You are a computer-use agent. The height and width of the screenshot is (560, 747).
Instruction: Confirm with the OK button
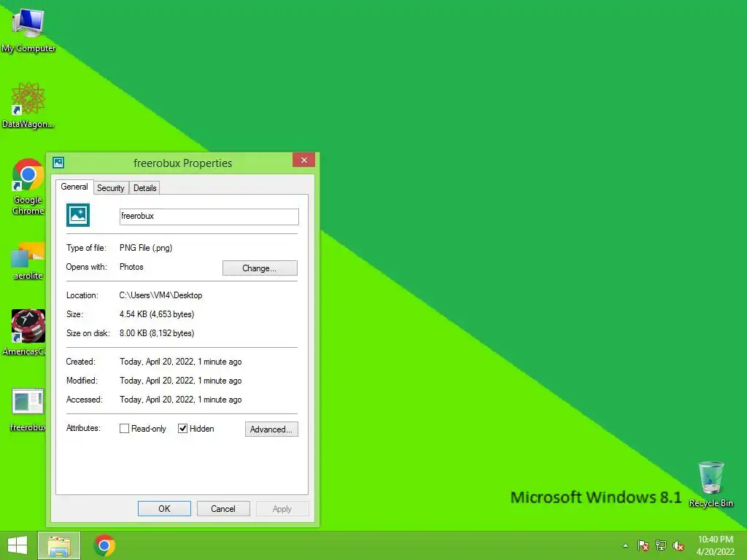[164, 508]
